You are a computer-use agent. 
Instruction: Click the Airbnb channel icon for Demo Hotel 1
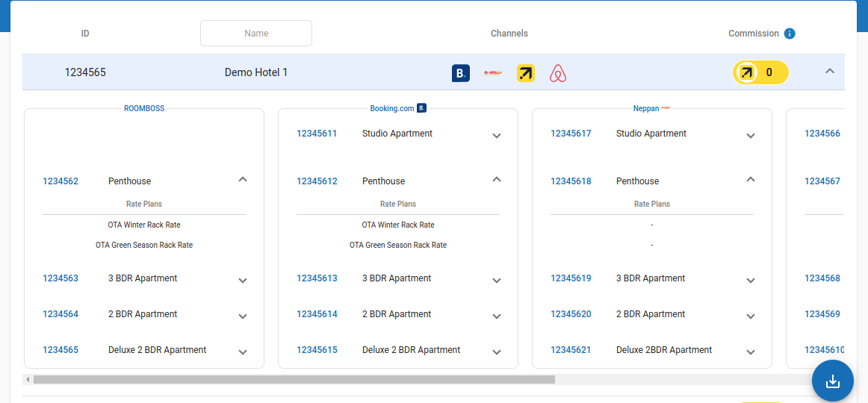click(558, 73)
